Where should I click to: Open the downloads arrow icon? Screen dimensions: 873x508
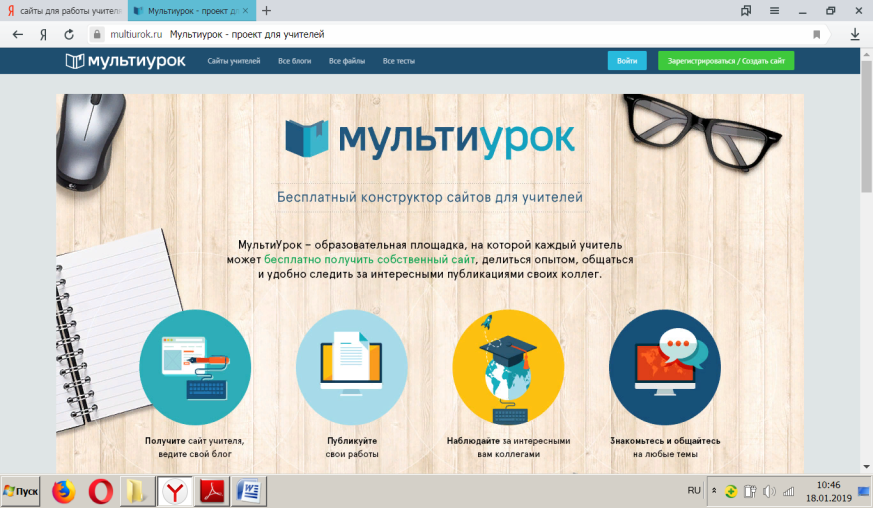(x=855, y=35)
